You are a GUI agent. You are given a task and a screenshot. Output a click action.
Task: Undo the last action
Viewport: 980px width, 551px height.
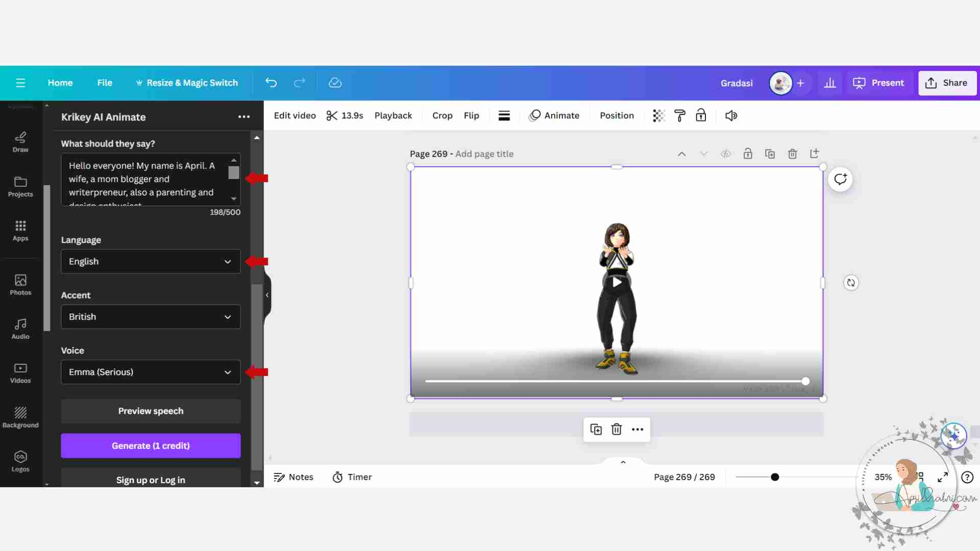271,83
